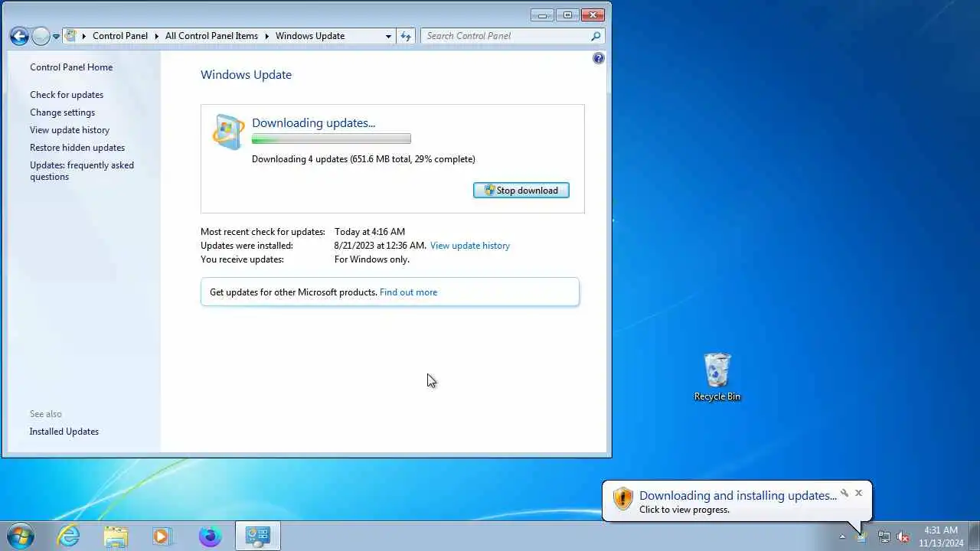The width and height of the screenshot is (980, 551).
Task: Click the Windows Update tray icon
Action: click(x=861, y=536)
